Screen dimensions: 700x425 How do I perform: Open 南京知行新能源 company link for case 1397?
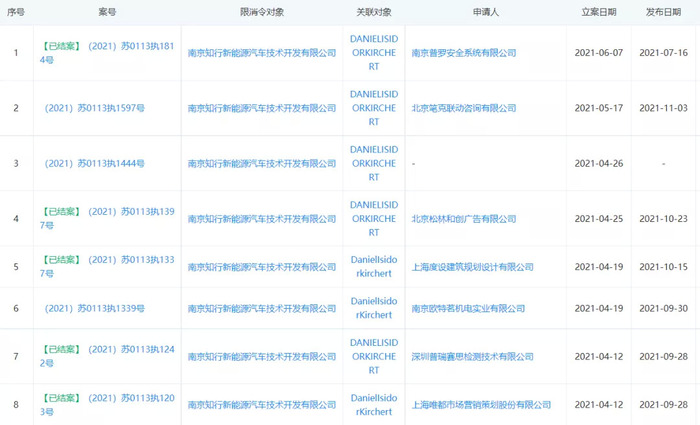click(x=262, y=219)
